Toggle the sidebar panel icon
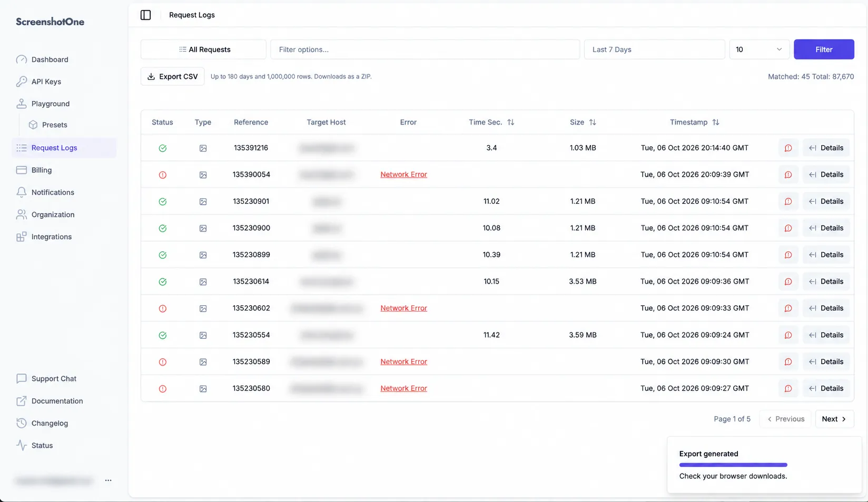Image resolution: width=868 pixels, height=502 pixels. (146, 15)
